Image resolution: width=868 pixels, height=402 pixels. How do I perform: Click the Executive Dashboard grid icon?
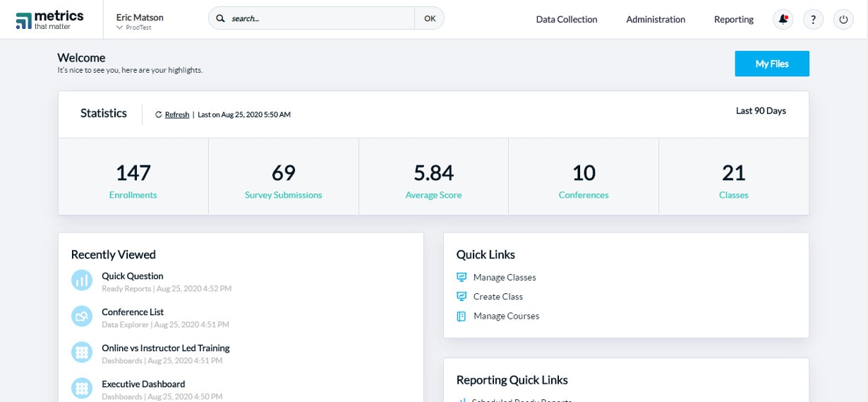point(82,389)
